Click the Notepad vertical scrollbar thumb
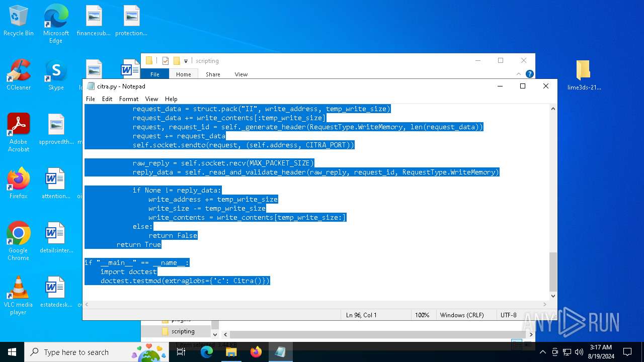The height and width of the screenshot is (362, 644). point(553,271)
